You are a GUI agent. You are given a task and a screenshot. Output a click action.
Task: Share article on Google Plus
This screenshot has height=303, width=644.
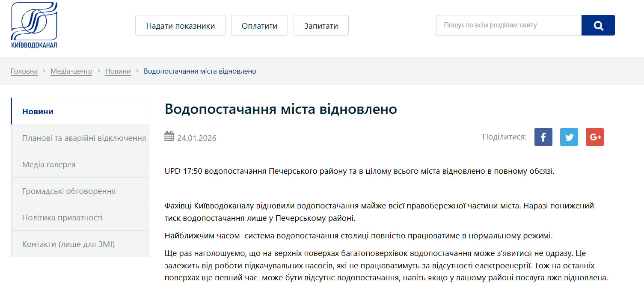pos(594,137)
